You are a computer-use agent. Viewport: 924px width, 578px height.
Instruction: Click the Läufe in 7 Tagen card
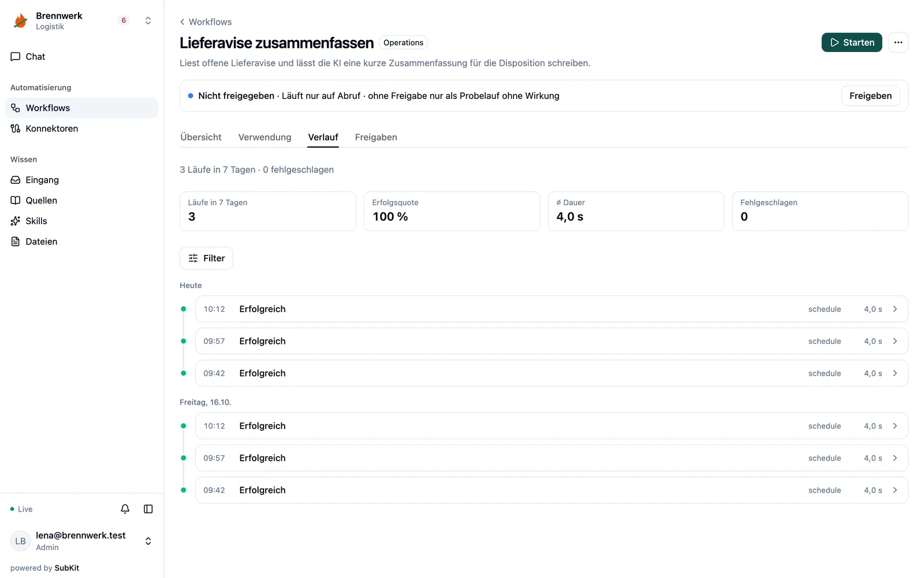click(x=267, y=212)
